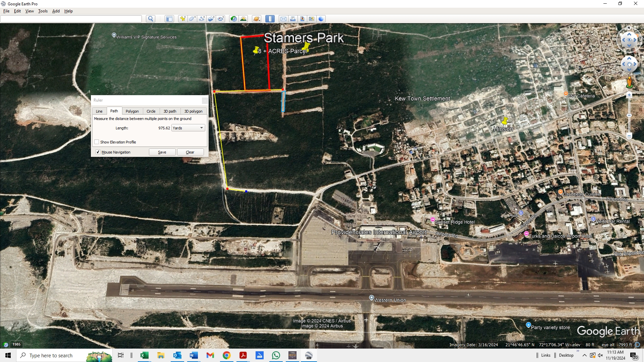This screenshot has height=362, width=644.
Task: Click the Street View pegman icon
Action: (x=630, y=82)
